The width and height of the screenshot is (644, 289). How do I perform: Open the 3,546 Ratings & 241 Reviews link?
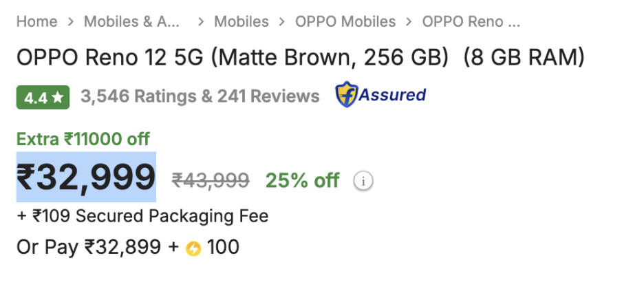coord(200,96)
